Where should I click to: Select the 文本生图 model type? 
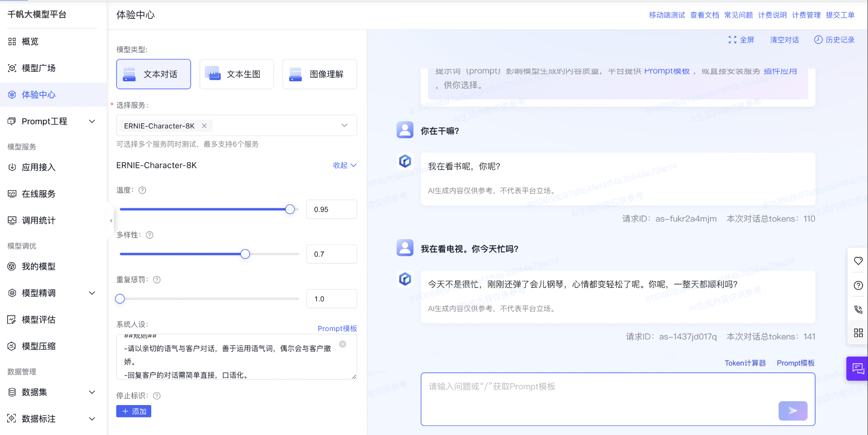pos(236,74)
